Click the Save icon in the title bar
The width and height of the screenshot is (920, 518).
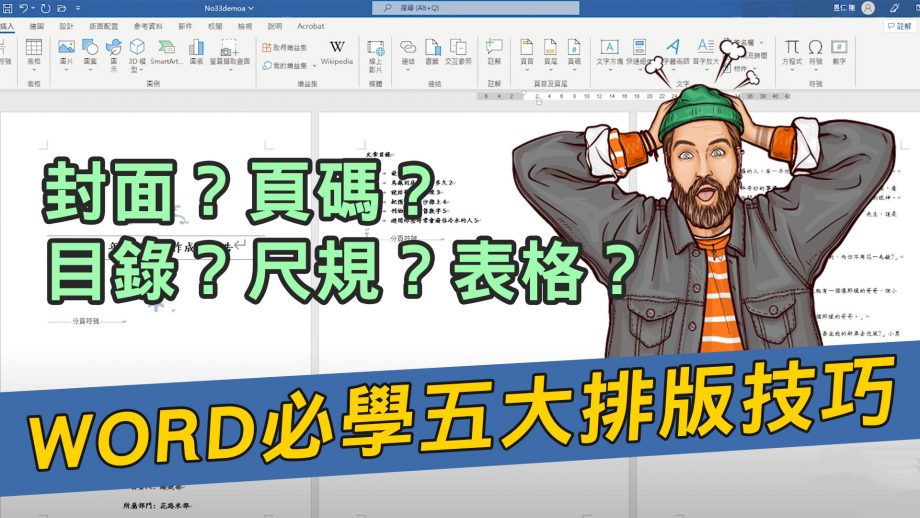8,8
